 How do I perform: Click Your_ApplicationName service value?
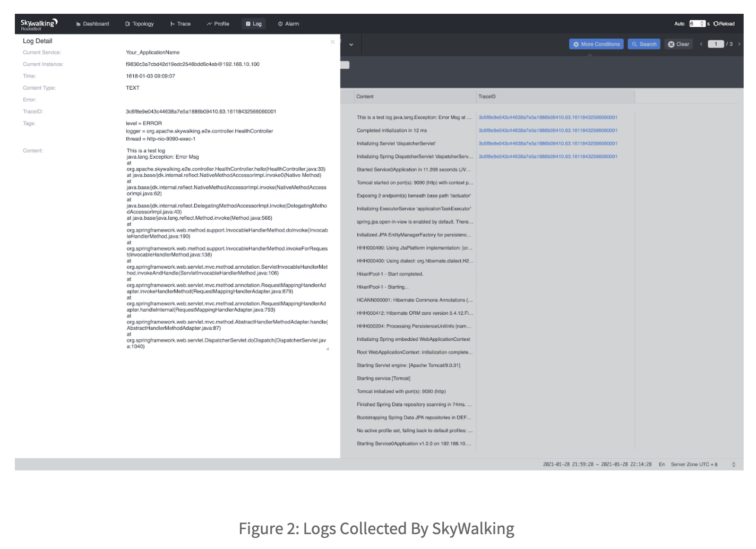pyautogui.click(x=152, y=53)
